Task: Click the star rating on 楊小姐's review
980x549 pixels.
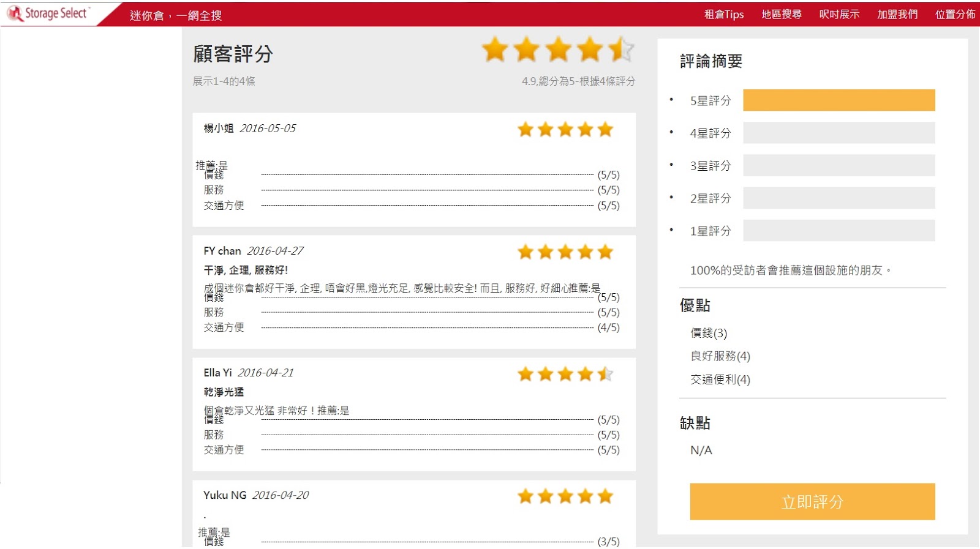Action: coord(565,130)
